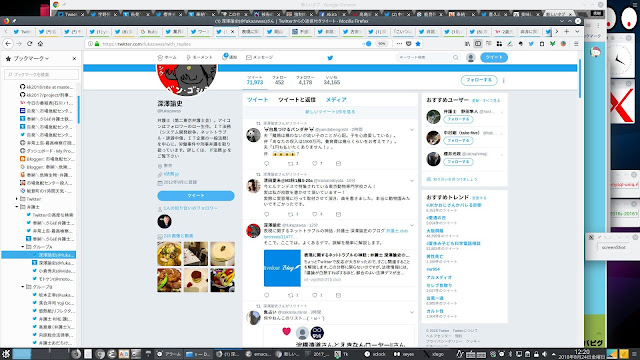Image resolution: width=640 pixels, height=360 pixels.
Task: Open the account avatar menu in header
Action: coord(471,58)
